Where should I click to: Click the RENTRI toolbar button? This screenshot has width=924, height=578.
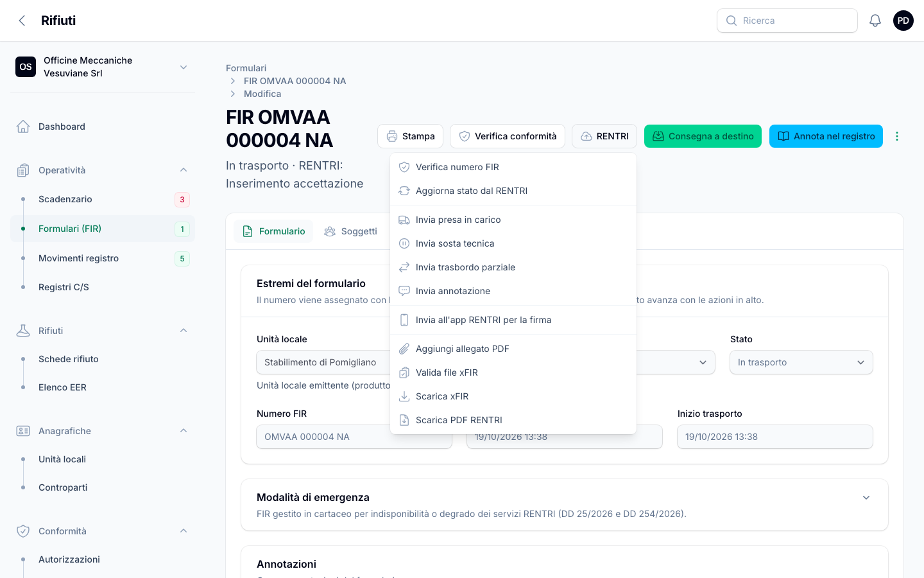click(x=604, y=136)
